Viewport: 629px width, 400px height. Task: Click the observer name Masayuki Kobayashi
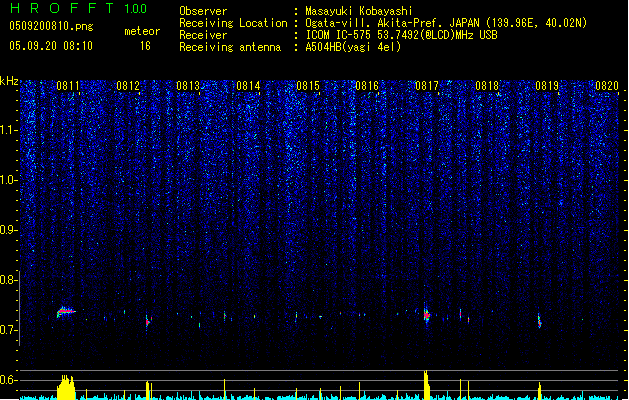point(359,11)
